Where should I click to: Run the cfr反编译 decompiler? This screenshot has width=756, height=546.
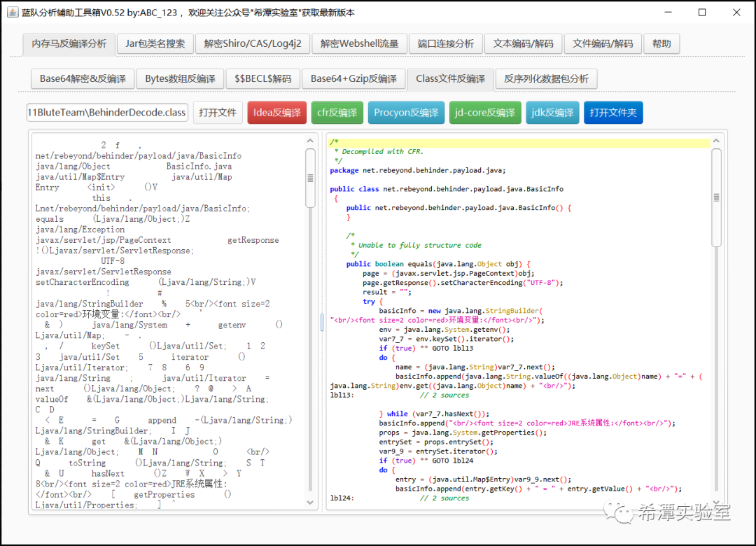337,113
